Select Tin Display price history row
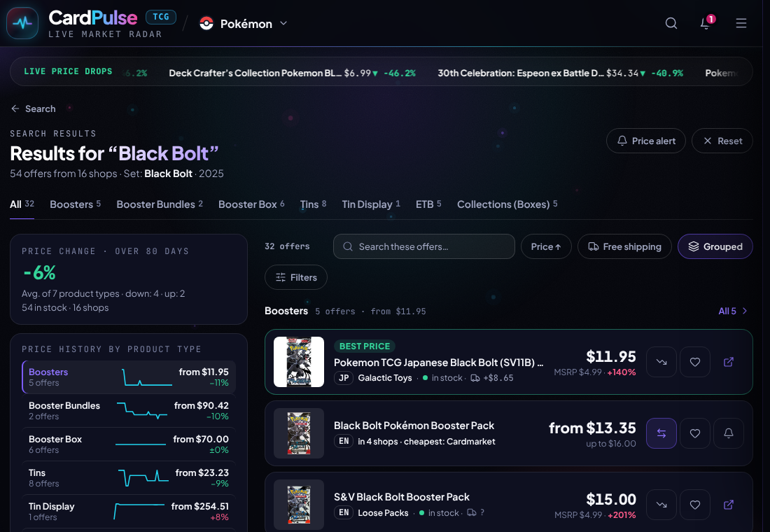 click(129, 512)
